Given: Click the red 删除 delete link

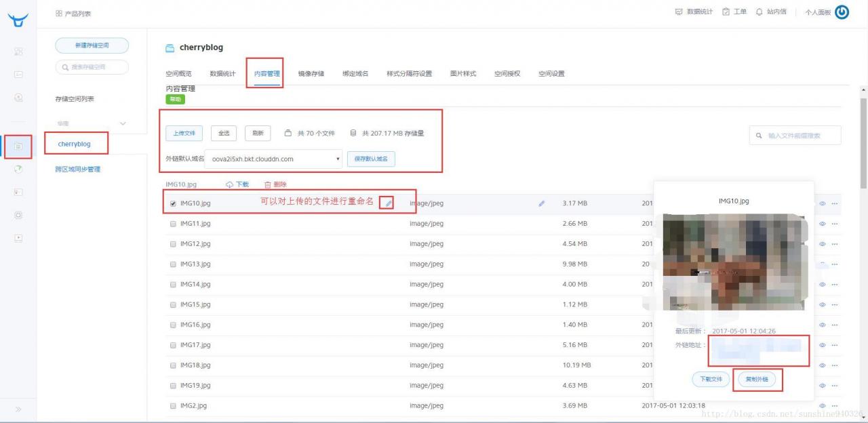Looking at the screenshot, I should [x=275, y=184].
